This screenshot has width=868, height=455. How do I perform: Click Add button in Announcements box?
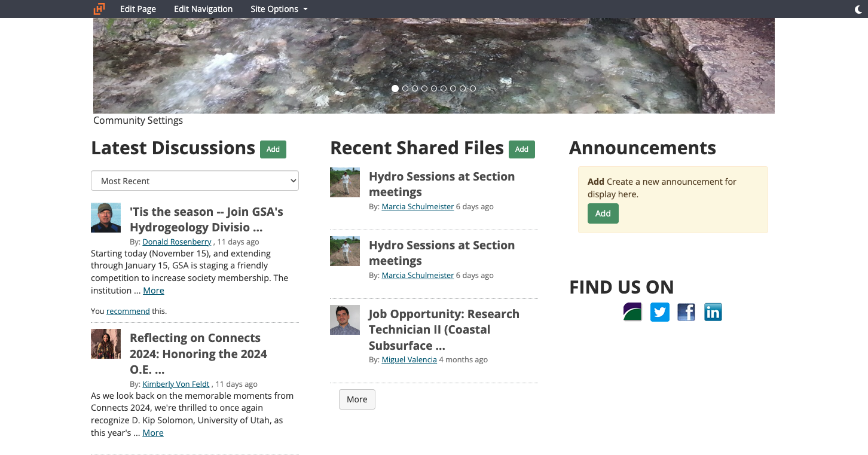click(603, 213)
